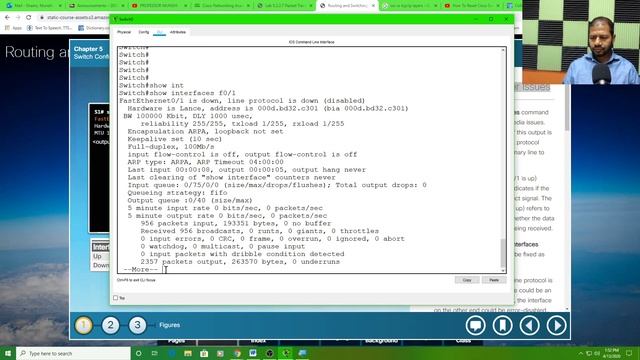Image resolution: width=640 pixels, height=360 pixels.
Task: Toggle the Top checkbox in Switch0 window
Action: coord(116,298)
